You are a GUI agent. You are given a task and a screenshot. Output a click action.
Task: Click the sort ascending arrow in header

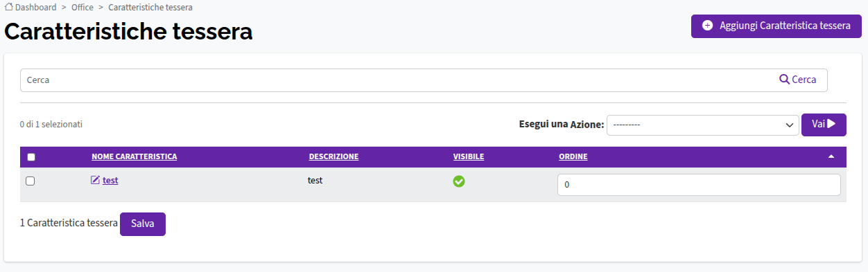831,156
